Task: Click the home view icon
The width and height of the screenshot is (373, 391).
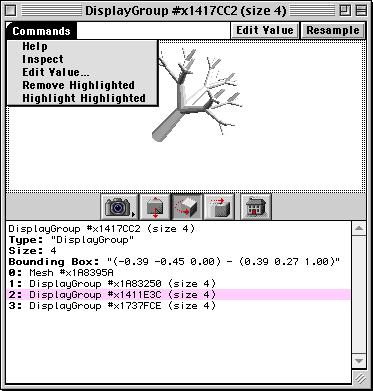Action: click(256, 207)
